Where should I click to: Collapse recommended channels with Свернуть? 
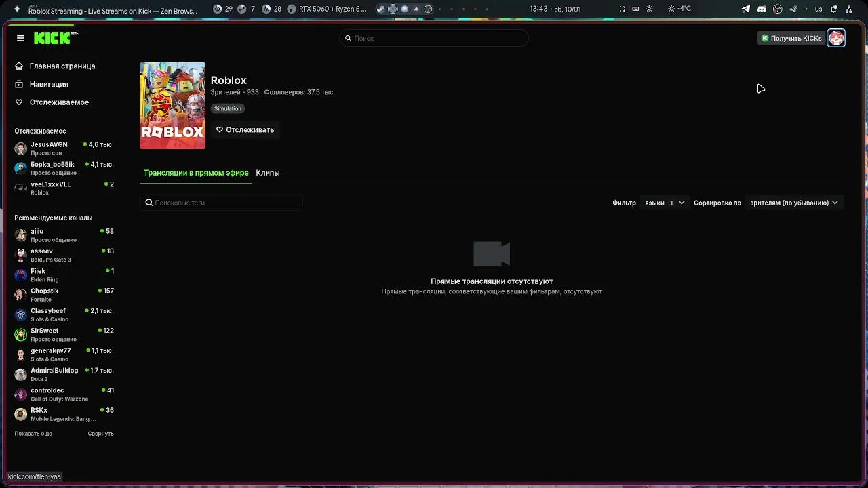point(100,434)
